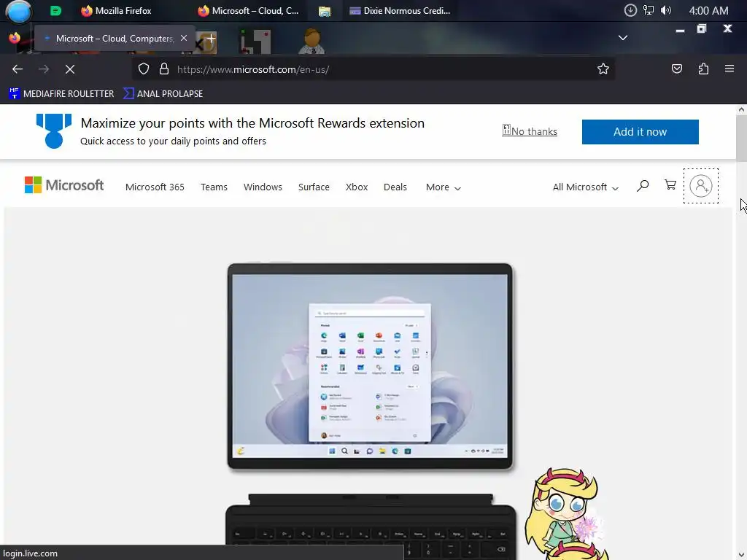The width and height of the screenshot is (747, 560).
Task: Click the Firefox back arrow
Action: 18,69
